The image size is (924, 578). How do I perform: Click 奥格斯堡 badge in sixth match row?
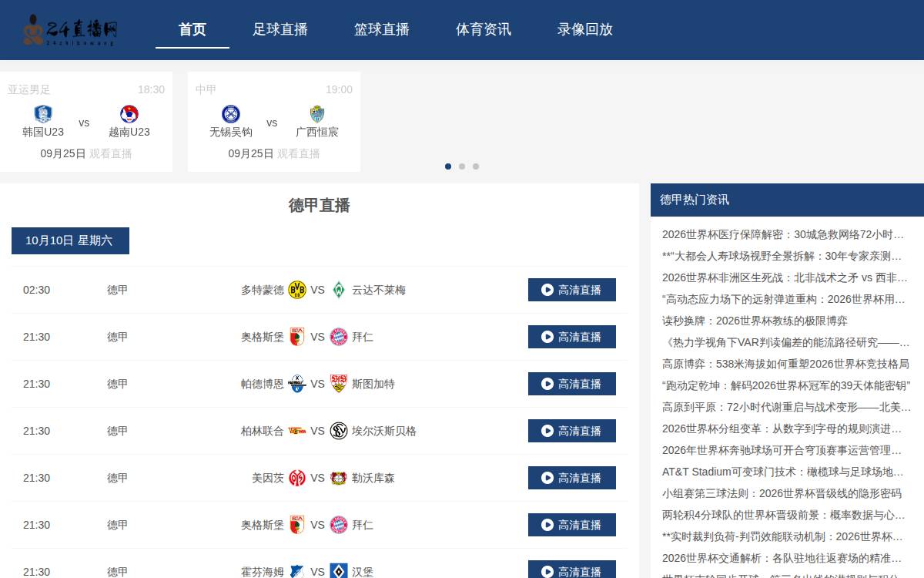click(x=297, y=525)
